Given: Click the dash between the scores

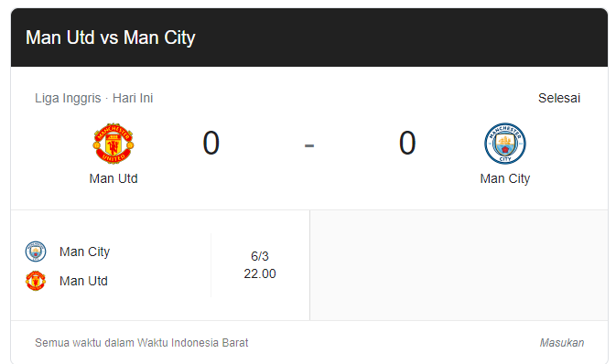Looking at the screenshot, I should coord(309,145).
